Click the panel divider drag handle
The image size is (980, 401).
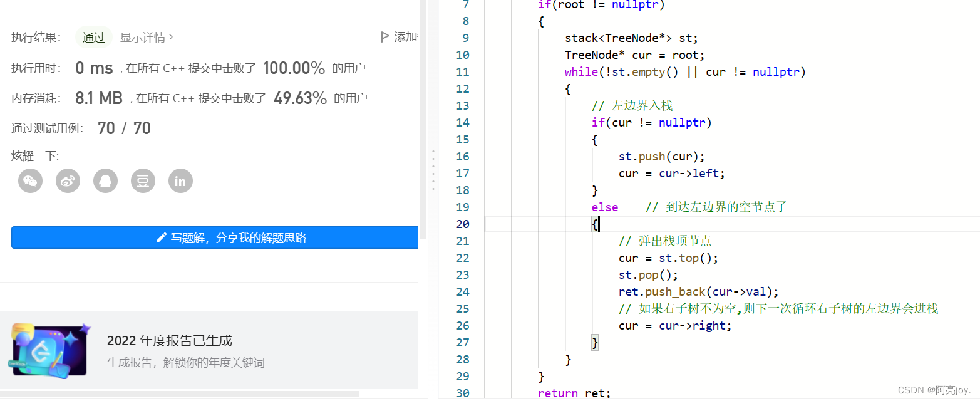tap(432, 170)
